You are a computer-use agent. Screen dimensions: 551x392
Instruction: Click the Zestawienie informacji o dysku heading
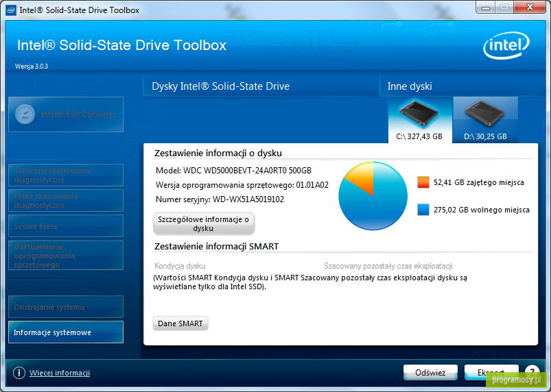[218, 153]
